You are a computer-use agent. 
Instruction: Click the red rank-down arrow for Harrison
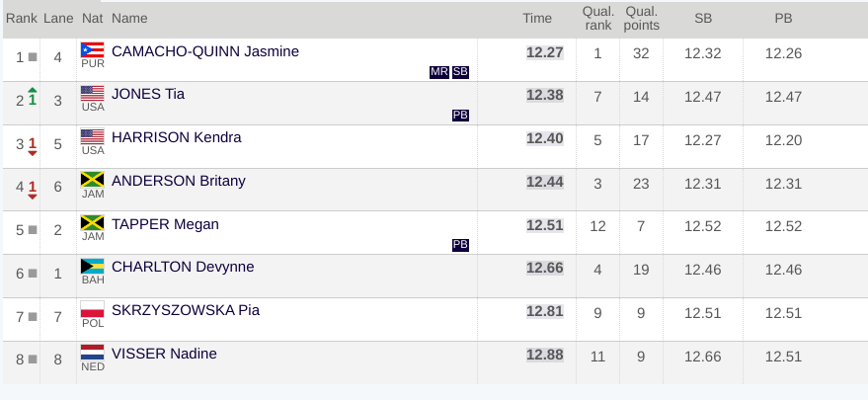pos(33,146)
